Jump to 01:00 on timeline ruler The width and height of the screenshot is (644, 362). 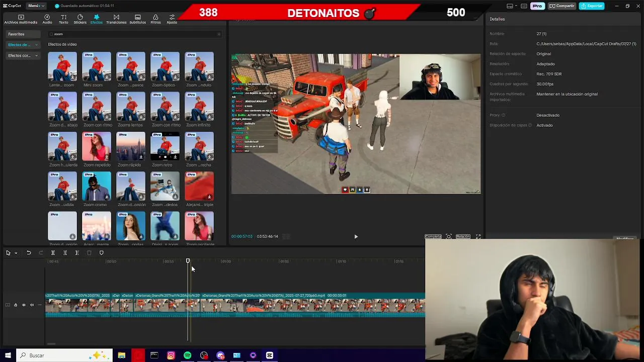tap(226, 261)
